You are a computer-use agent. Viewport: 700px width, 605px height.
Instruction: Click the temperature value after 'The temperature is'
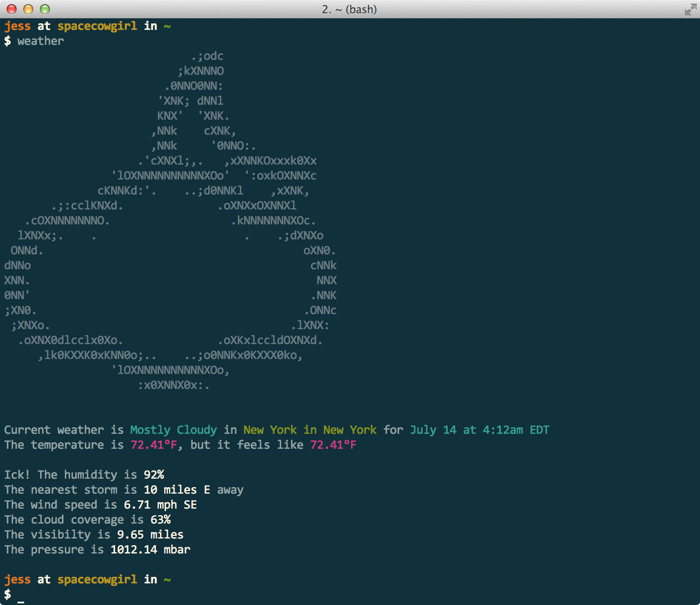tap(154, 445)
